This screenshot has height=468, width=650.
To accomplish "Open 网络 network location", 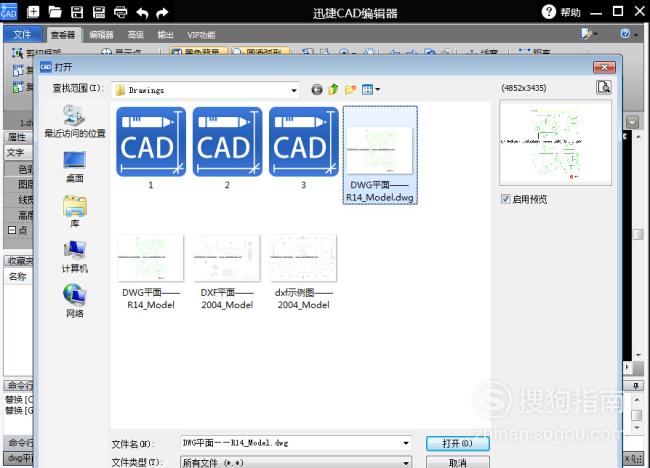I will click(x=75, y=301).
